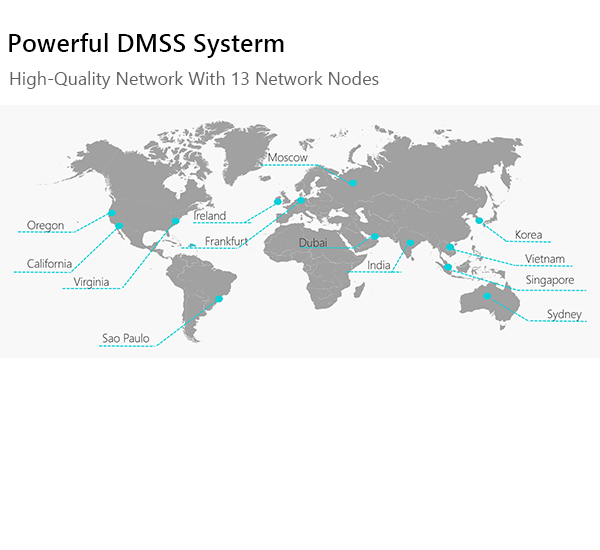Select the Singapore node dot on map

pos(447,267)
